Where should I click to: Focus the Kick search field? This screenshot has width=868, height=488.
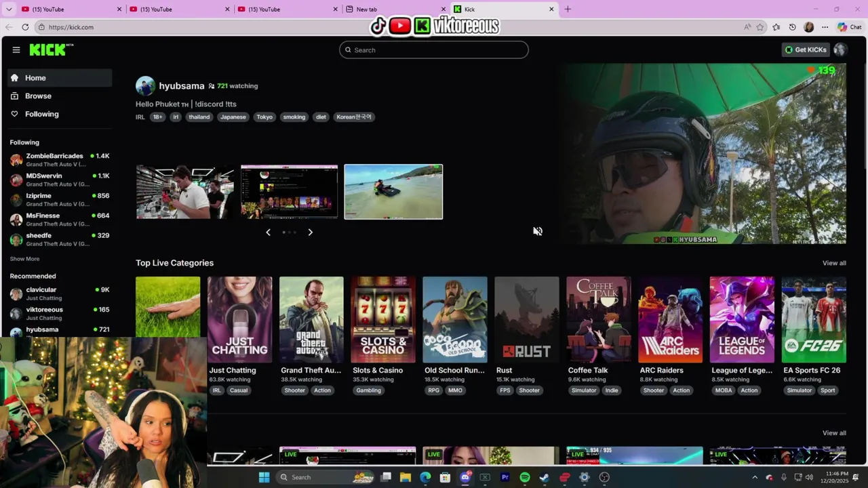pos(434,49)
